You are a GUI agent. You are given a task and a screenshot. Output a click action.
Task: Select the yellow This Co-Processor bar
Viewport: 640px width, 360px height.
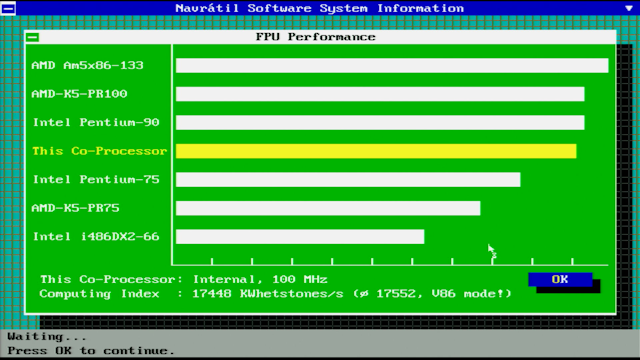click(x=376, y=151)
